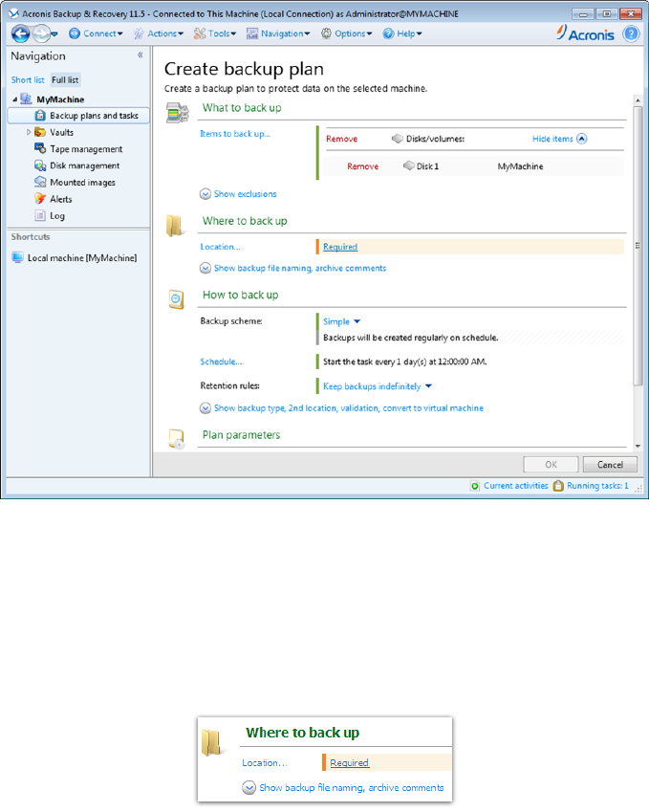Click the Running tasks clipboard icon
Viewport: 649px width, 812px height.
(558, 486)
